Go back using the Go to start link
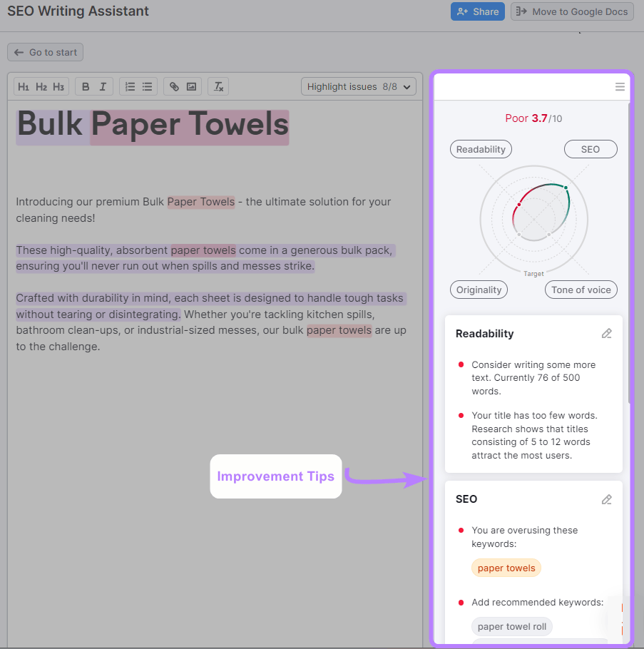The image size is (644, 649). click(x=45, y=51)
